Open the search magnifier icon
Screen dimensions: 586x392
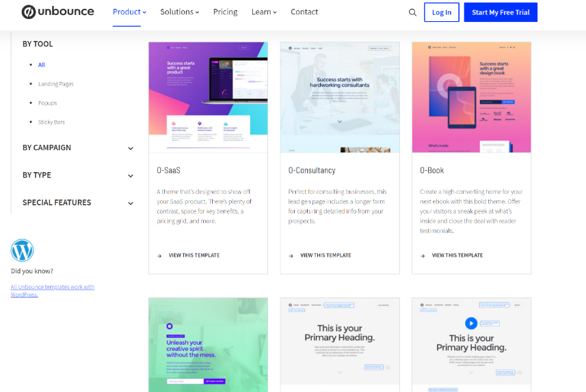[412, 12]
